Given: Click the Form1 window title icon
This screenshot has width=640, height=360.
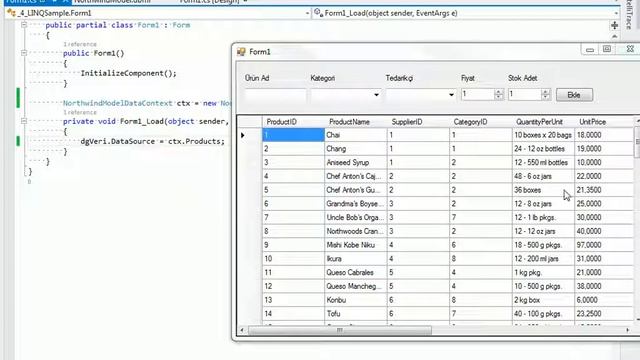Looking at the screenshot, I should 241,51.
